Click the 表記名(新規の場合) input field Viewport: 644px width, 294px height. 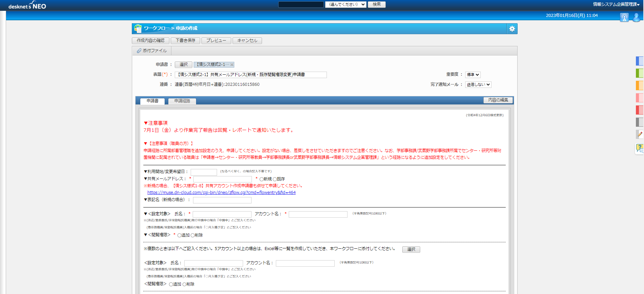pos(222,200)
